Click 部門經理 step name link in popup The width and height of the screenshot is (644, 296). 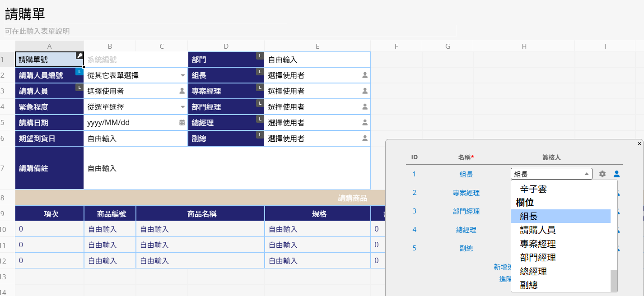point(466,211)
